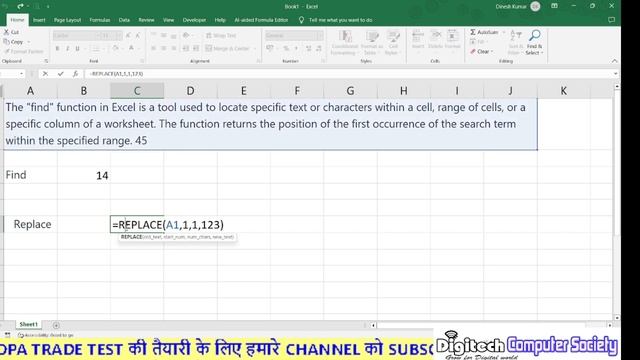640x360 pixels.
Task: Open the Merge & Center dropdown arrow
Action: tap(255, 49)
